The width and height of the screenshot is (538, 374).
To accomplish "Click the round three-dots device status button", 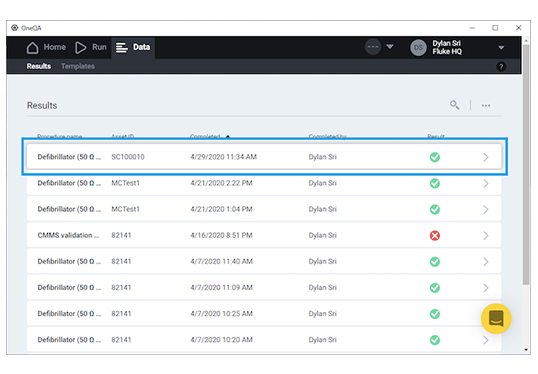I will (x=373, y=47).
